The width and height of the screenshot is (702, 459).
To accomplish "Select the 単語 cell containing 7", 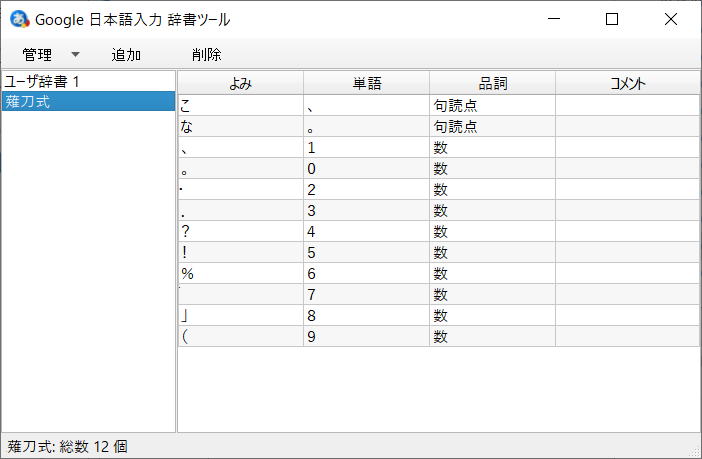I will coord(367,294).
